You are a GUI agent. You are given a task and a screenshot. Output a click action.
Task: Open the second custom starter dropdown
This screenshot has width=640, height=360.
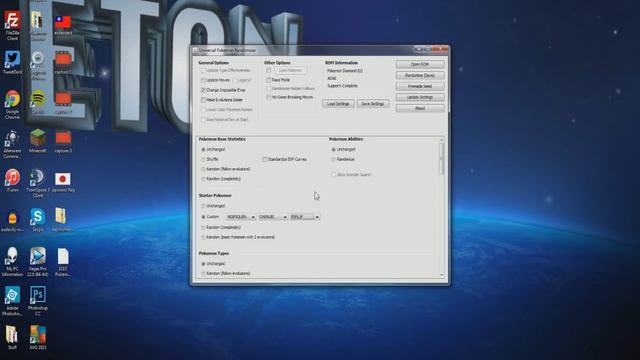[273, 217]
